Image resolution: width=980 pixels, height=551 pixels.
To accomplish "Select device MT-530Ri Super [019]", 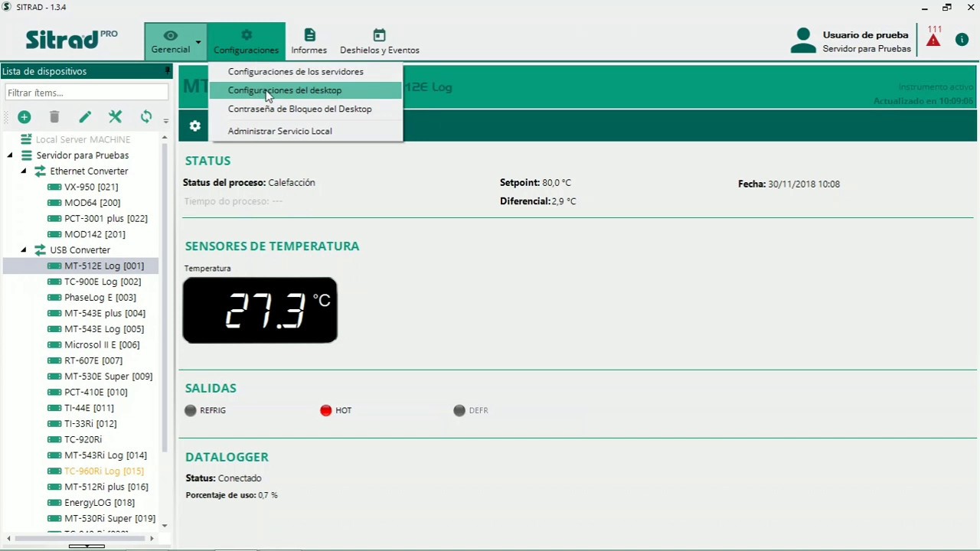I will pyautogui.click(x=109, y=518).
